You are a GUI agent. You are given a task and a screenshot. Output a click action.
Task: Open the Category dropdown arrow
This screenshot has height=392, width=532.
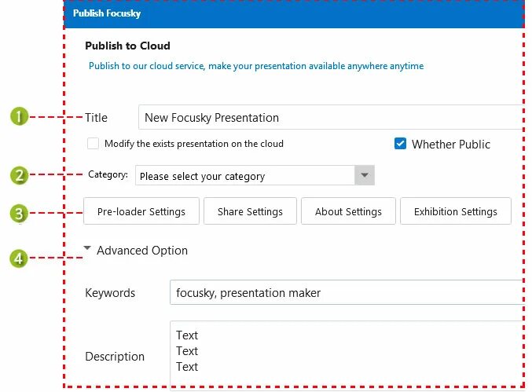click(x=365, y=175)
